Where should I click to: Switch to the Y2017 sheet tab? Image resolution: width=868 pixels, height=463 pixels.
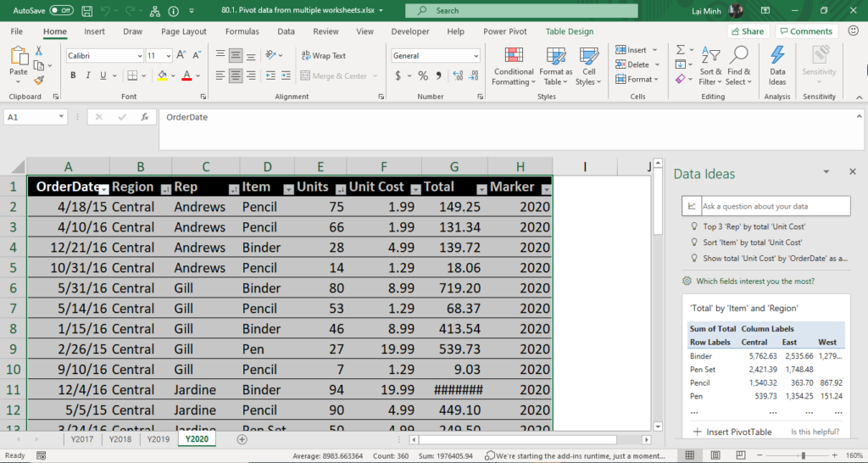point(82,439)
